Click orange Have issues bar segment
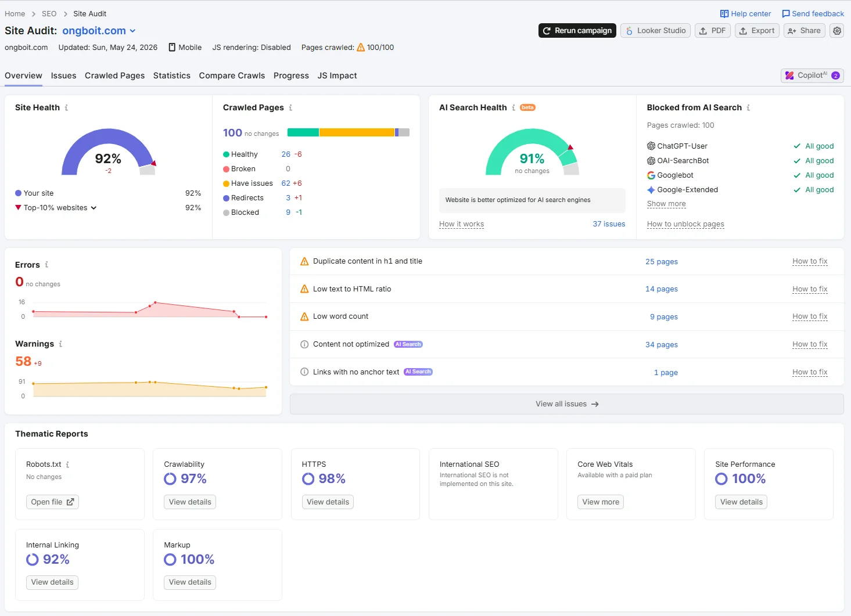This screenshot has width=851, height=616. tap(357, 132)
